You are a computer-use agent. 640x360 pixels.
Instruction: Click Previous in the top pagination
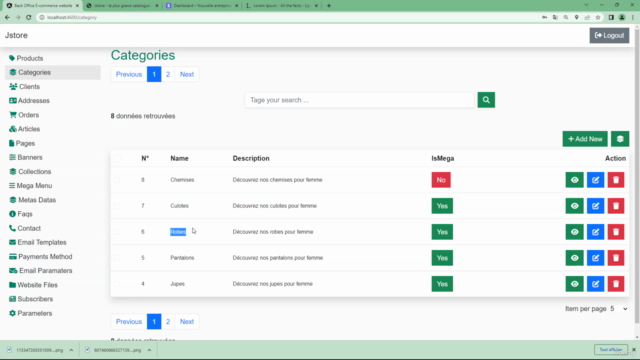coord(129,74)
